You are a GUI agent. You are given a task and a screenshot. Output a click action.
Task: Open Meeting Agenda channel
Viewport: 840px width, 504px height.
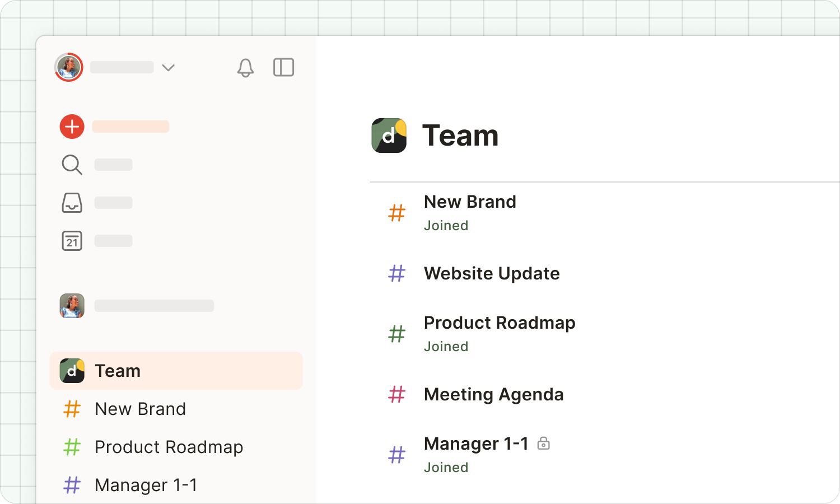(493, 394)
